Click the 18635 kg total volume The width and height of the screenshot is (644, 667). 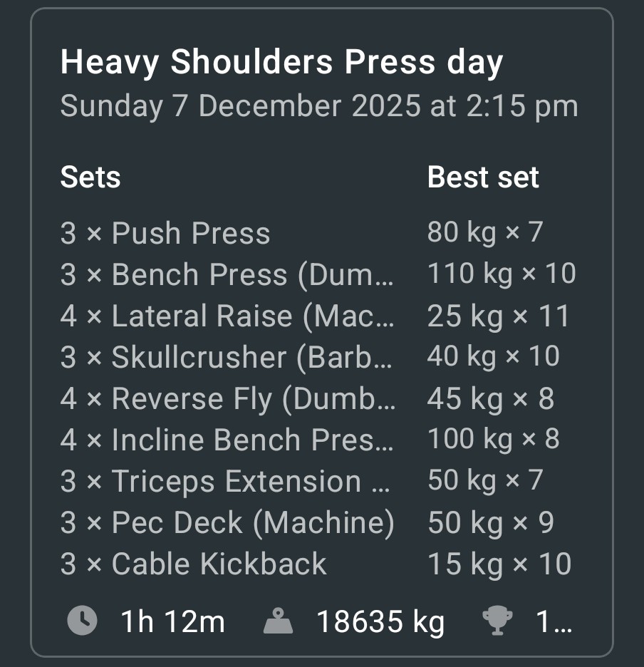tap(380, 622)
